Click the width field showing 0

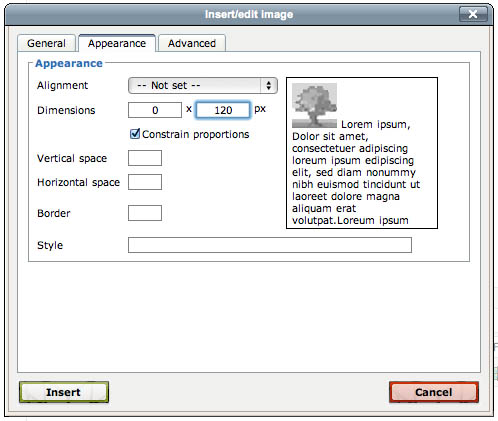(155, 110)
